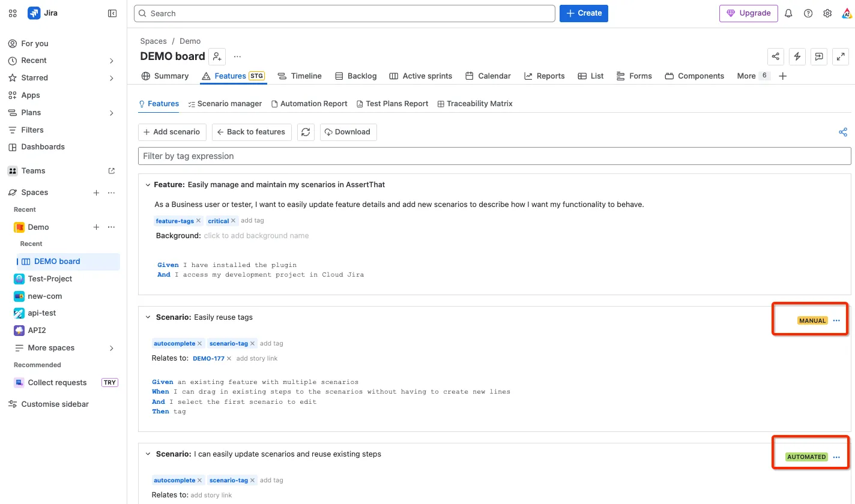Open the help question mark icon
Viewport: 855px width, 504px height.
(x=808, y=13)
